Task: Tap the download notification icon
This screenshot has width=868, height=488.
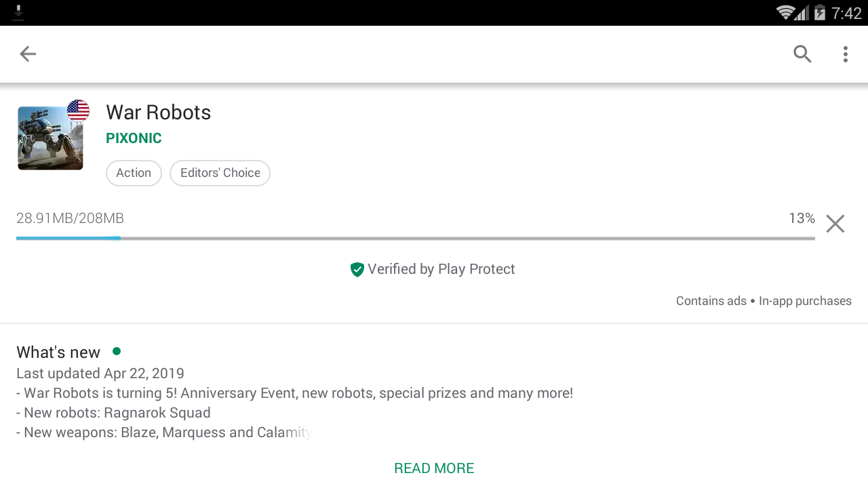Action: click(18, 12)
